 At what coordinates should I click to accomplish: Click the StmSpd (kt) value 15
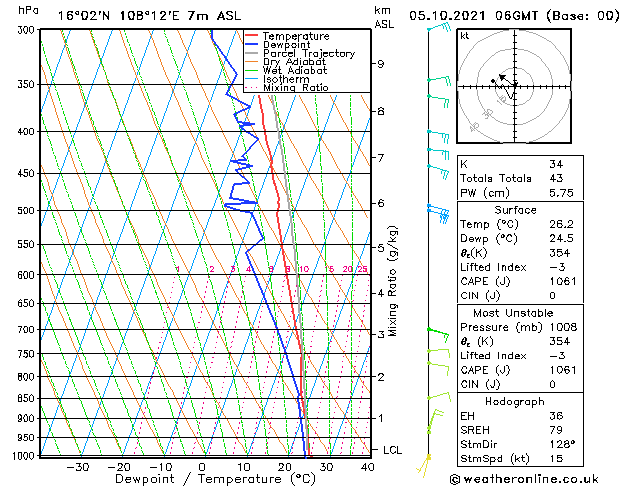click(x=556, y=458)
